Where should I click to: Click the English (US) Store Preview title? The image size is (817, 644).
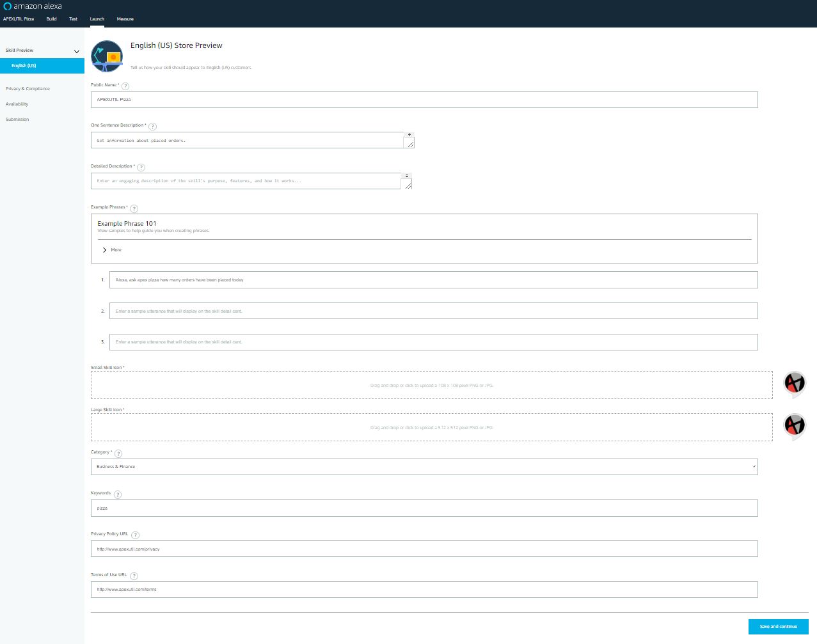[x=177, y=45]
